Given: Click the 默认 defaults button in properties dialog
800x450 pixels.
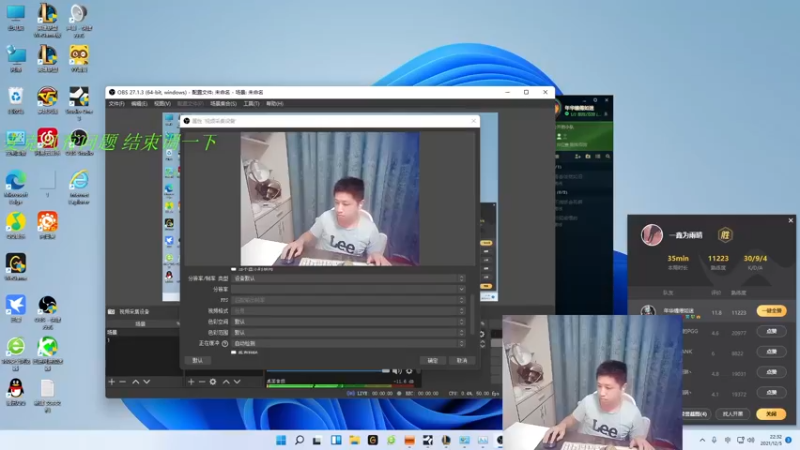Looking at the screenshot, I should click(197, 360).
